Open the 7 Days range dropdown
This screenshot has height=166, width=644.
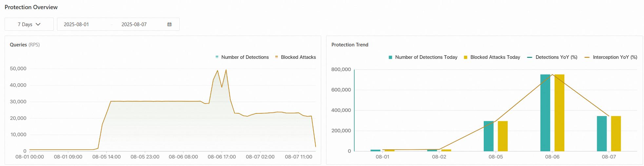pyautogui.click(x=29, y=24)
